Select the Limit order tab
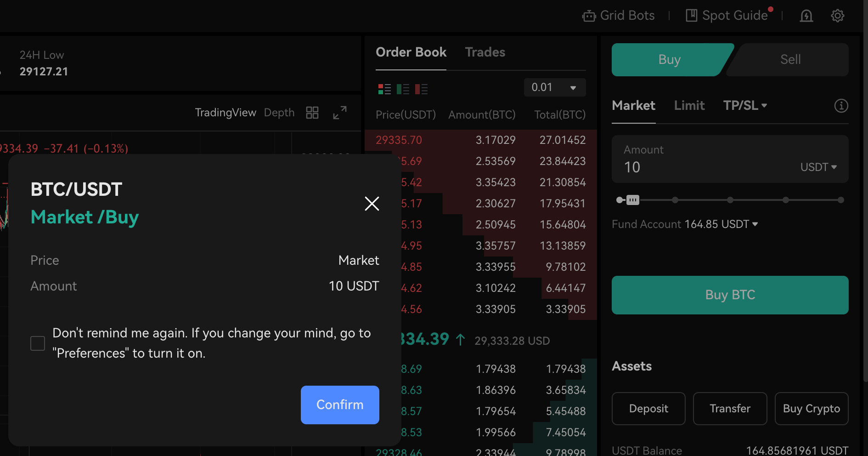Screen dimensions: 868x456 coord(689,106)
